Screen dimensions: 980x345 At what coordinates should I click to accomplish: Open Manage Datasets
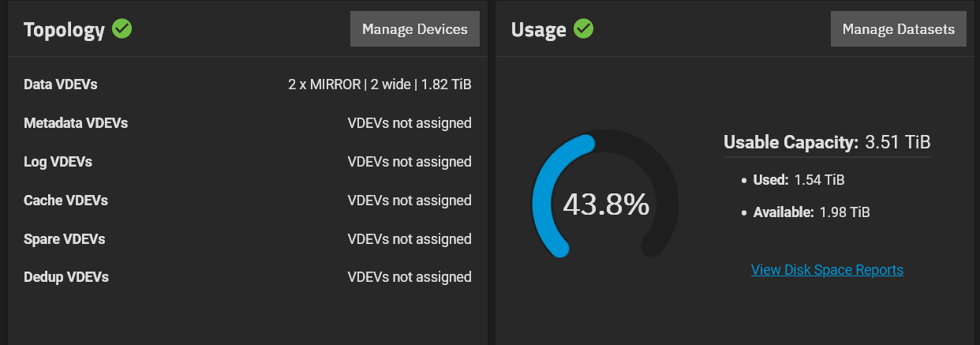pos(899,29)
